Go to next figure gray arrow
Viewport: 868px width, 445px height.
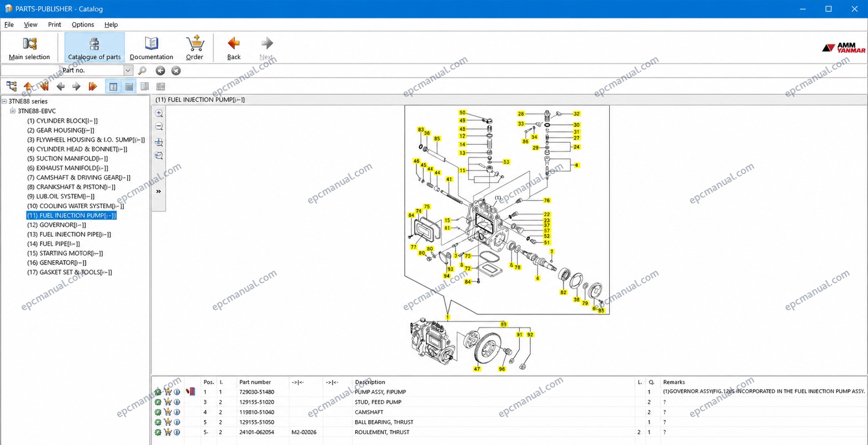[x=76, y=86]
